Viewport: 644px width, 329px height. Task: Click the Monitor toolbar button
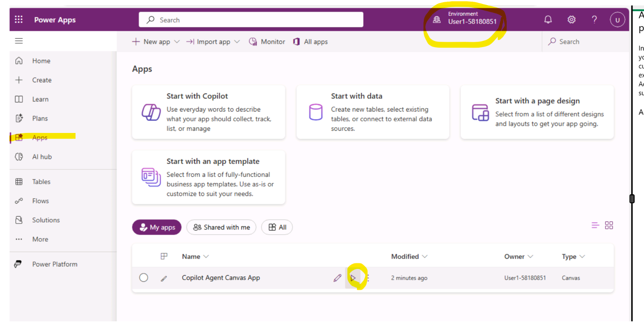coord(267,42)
